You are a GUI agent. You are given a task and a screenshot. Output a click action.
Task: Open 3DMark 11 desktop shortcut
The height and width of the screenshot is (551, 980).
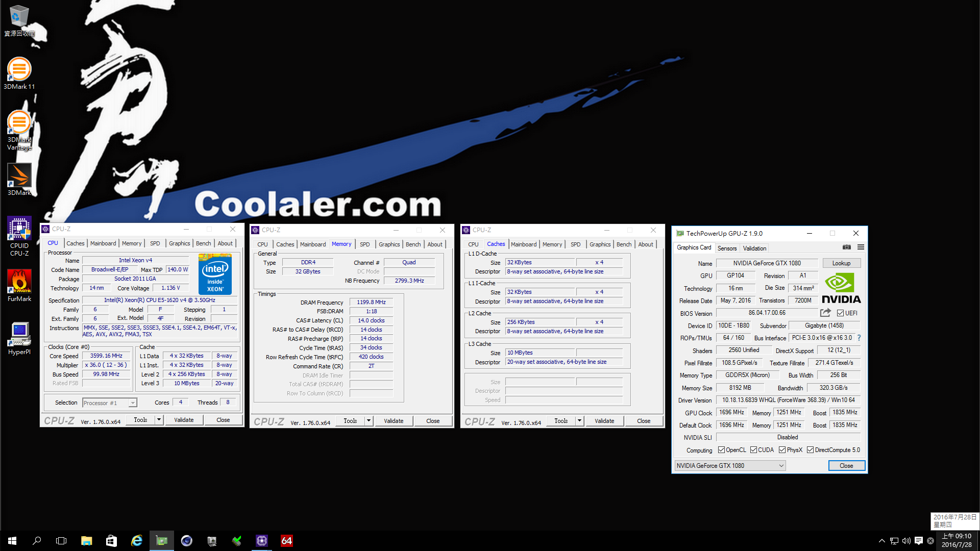point(19,73)
